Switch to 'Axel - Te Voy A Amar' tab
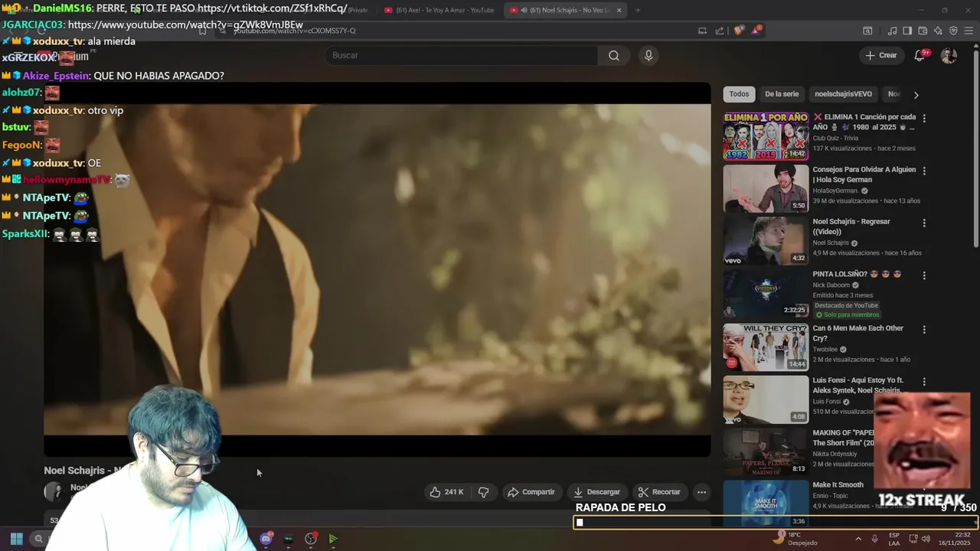Viewport: 980px width, 551px height. (x=440, y=10)
